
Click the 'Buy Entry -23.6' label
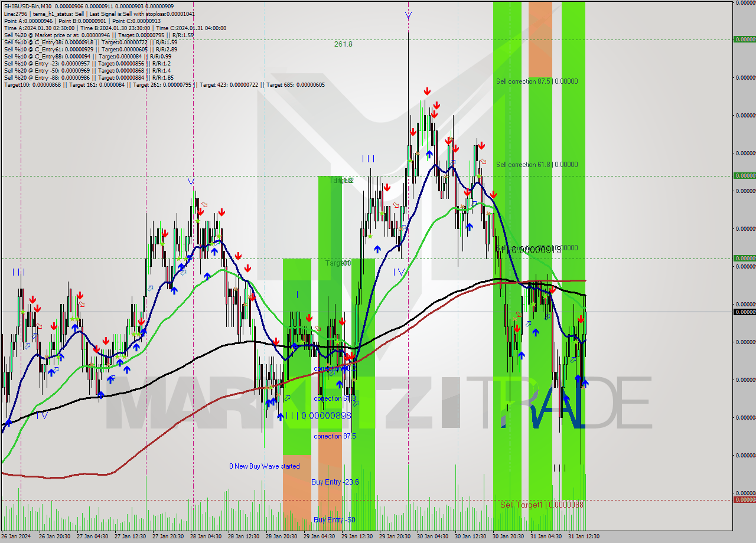click(x=335, y=482)
